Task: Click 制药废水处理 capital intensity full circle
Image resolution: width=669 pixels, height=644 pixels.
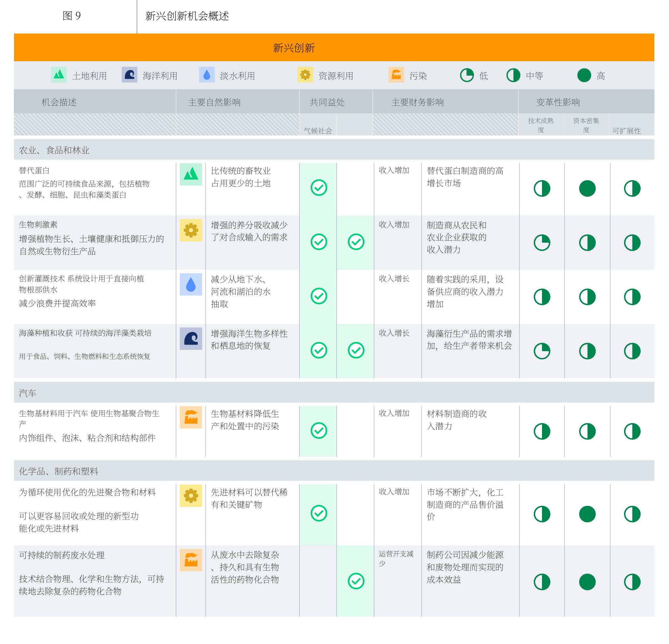Action: pyautogui.click(x=587, y=582)
